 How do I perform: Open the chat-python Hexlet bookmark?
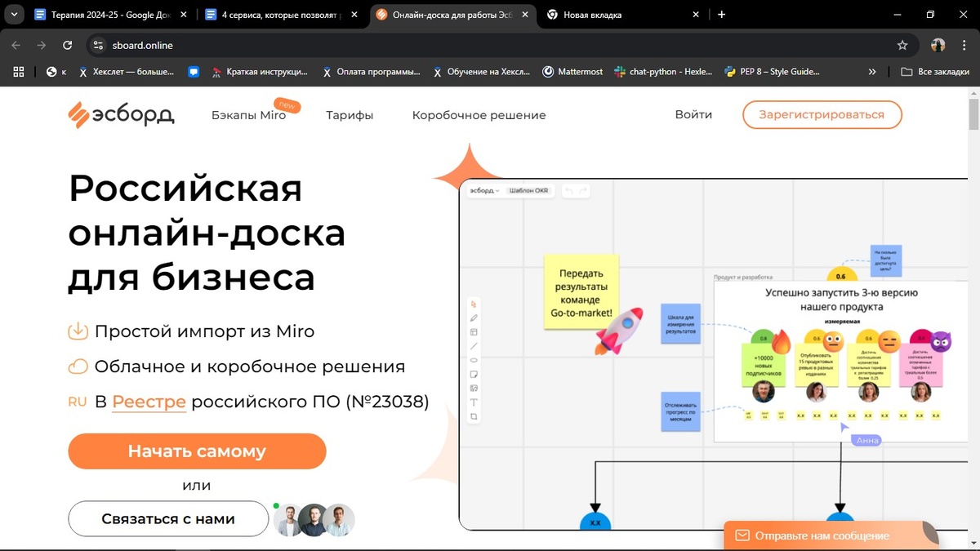tap(663, 72)
